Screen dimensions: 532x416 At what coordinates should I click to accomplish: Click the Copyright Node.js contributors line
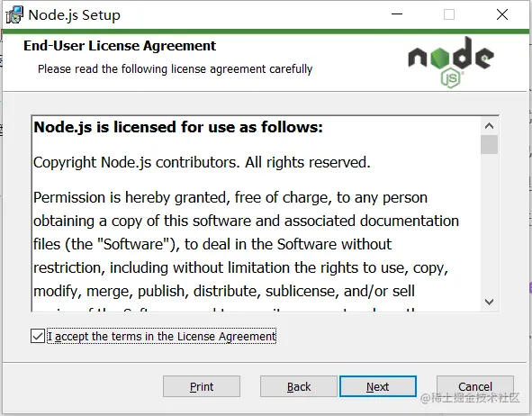point(202,163)
